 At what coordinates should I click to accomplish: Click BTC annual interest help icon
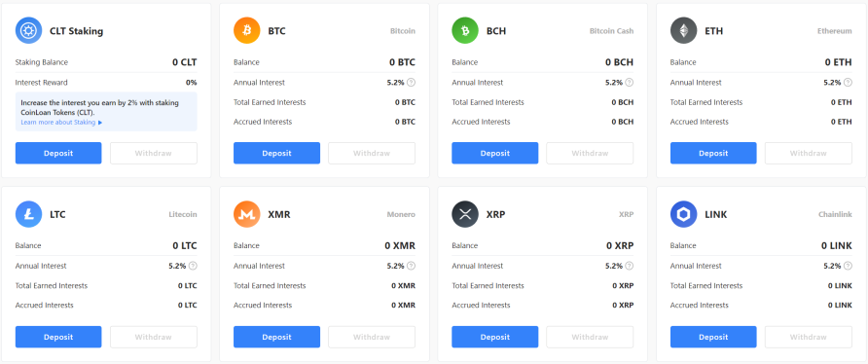click(x=411, y=82)
